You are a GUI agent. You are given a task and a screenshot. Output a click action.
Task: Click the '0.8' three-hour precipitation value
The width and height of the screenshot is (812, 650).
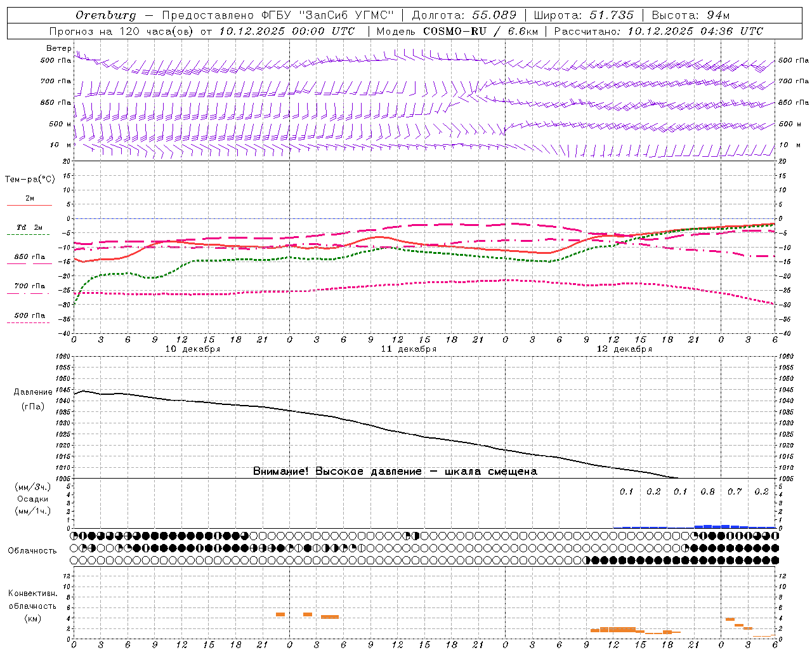(x=707, y=492)
